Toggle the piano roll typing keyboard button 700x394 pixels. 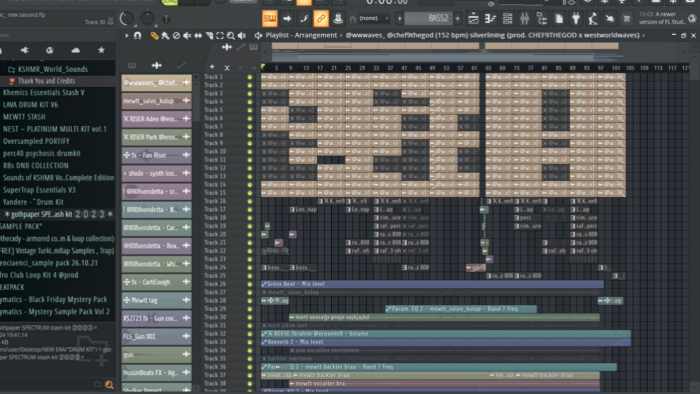coord(270,18)
